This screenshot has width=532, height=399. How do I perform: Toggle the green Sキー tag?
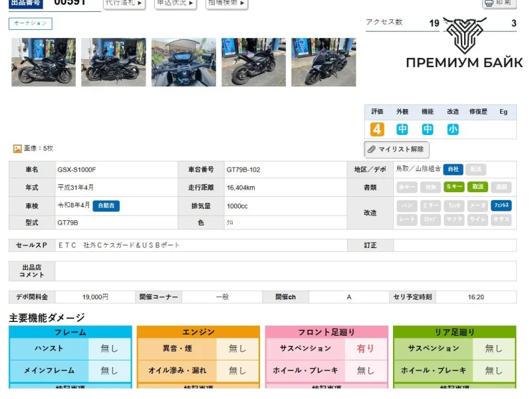454,188
